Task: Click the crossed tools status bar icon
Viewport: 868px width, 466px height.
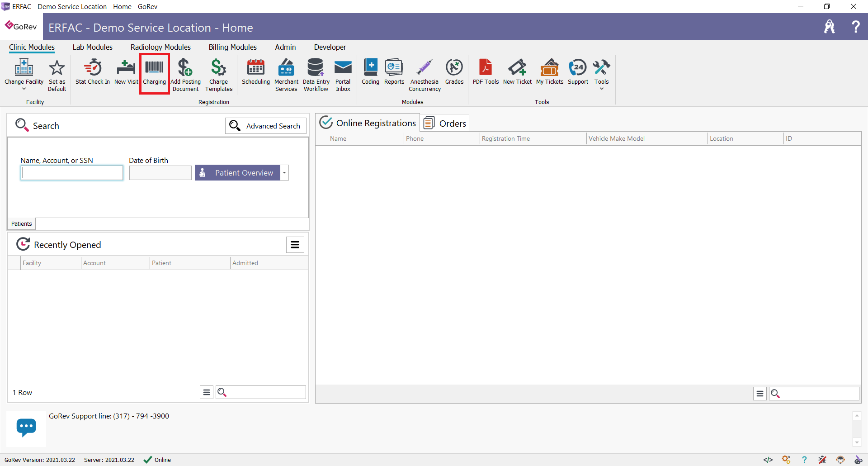Action: (822, 460)
